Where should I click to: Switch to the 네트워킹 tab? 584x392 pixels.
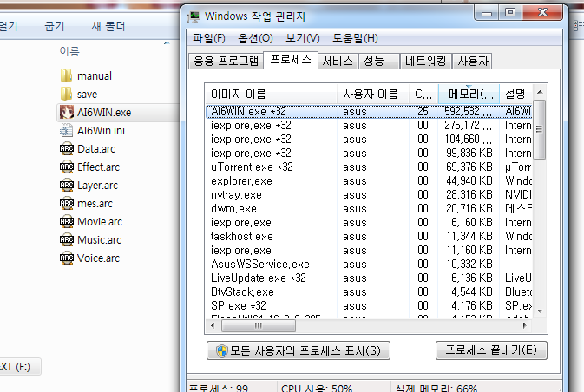coord(425,61)
